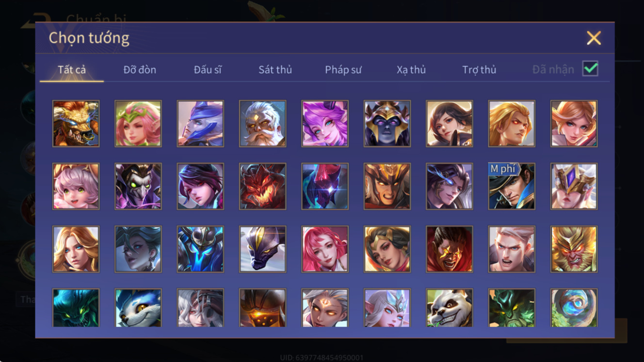This screenshot has width=644, height=362.
Task: Pick the dark blue-faced golden helmet hero
Action: tap(387, 124)
